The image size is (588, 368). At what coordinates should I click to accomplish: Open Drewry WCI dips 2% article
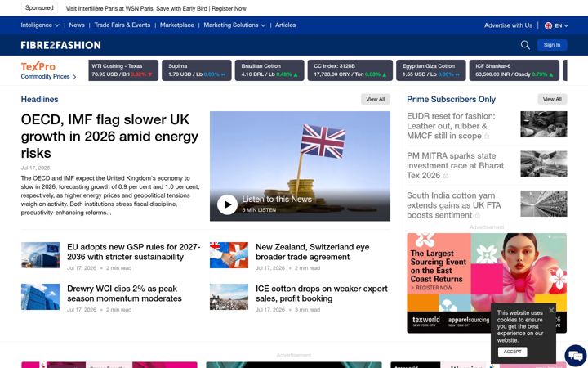(124, 294)
